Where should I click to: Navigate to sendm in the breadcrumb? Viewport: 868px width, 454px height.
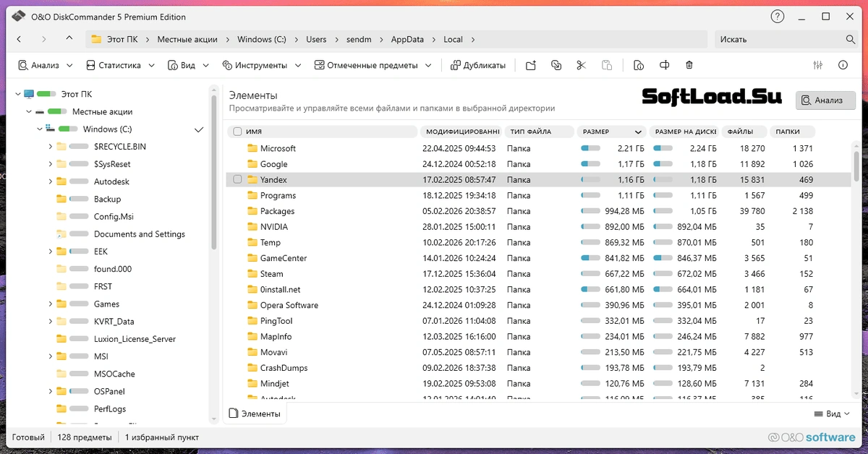click(359, 39)
